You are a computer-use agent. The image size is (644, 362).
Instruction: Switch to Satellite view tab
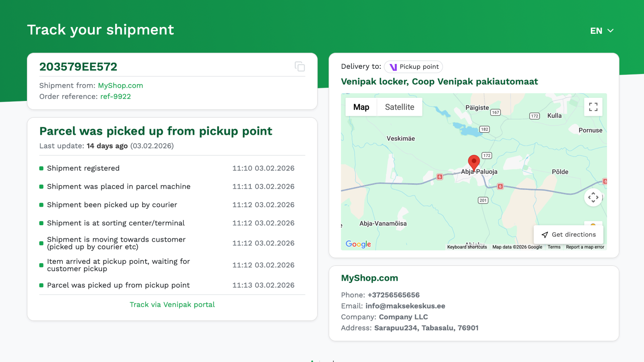tap(400, 107)
